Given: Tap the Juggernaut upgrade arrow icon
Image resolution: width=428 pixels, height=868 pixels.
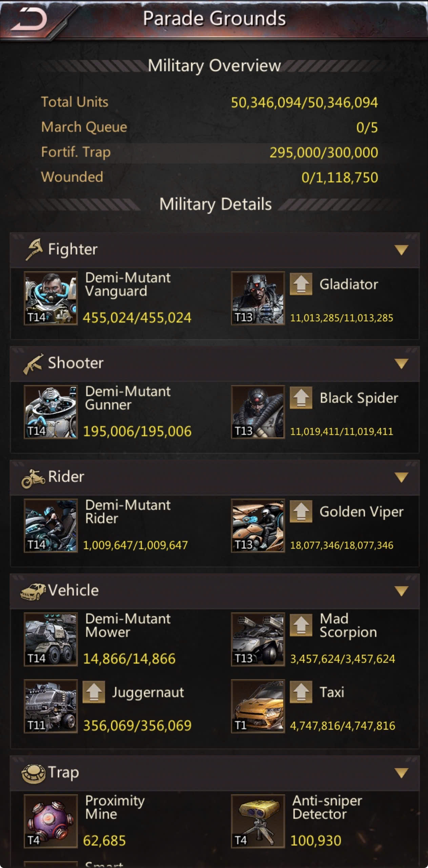Looking at the screenshot, I should click(94, 692).
